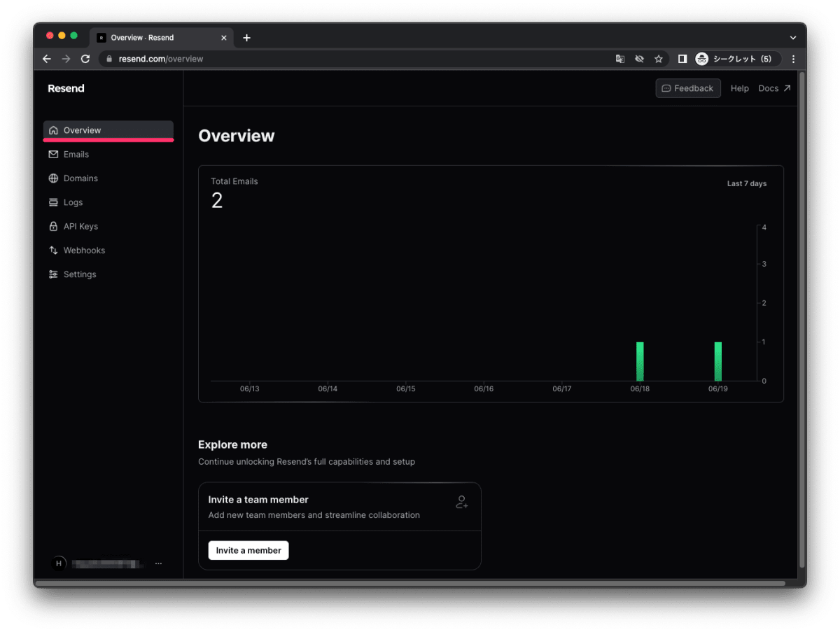Click the site lock icon in address bar
Viewport: 840px width, 632px height.
coord(108,59)
